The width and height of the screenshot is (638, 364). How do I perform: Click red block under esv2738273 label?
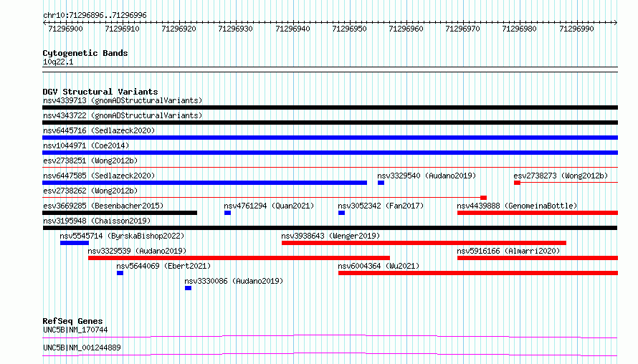[517, 183]
